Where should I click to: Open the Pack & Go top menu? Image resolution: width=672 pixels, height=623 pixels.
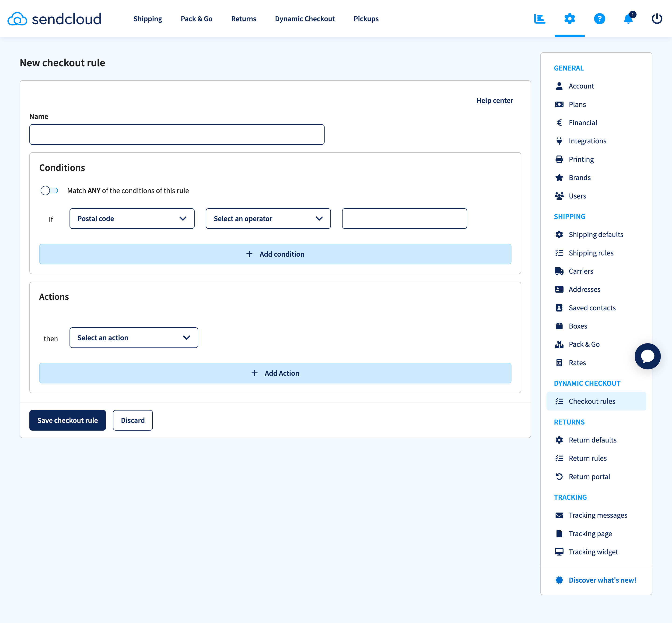pyautogui.click(x=196, y=19)
